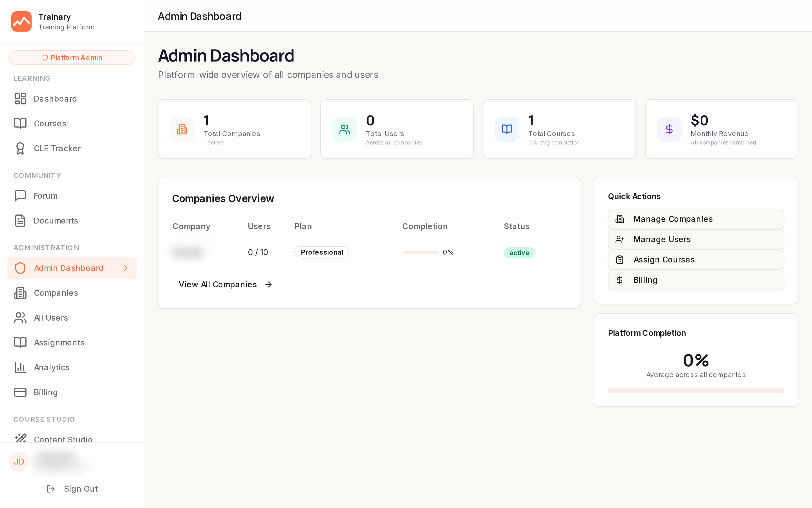
Task: Open Documents in Community section
Action: coord(72,221)
